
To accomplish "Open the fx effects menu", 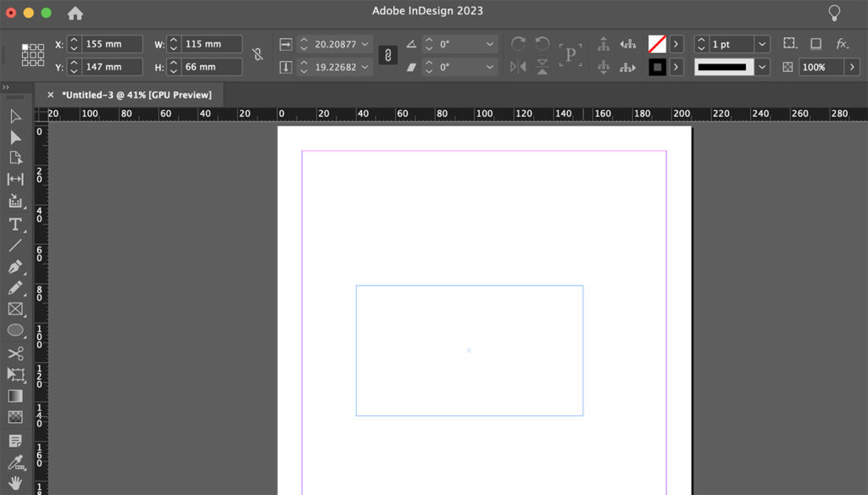I will pyautogui.click(x=840, y=43).
